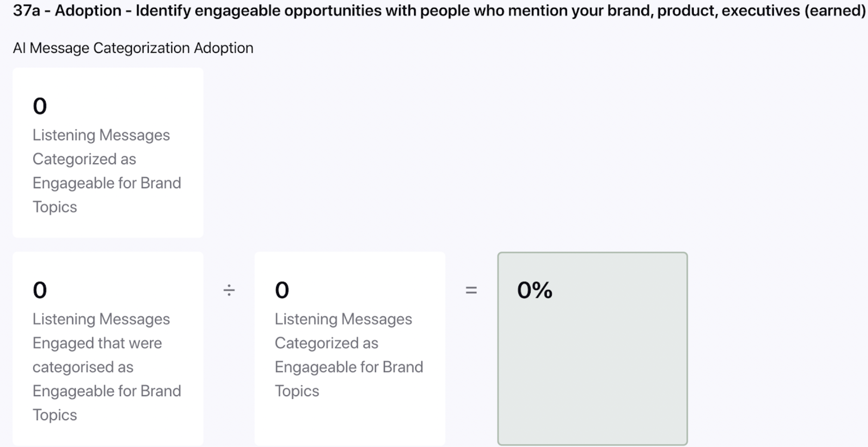The width and height of the screenshot is (868, 447).
Task: Click the '37a' identifier in the heading
Action: (26, 11)
